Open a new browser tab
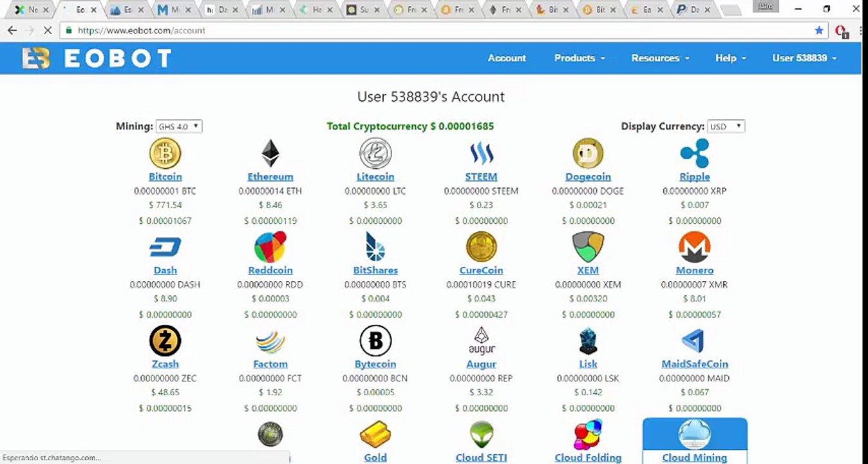868x464 pixels. click(731, 10)
